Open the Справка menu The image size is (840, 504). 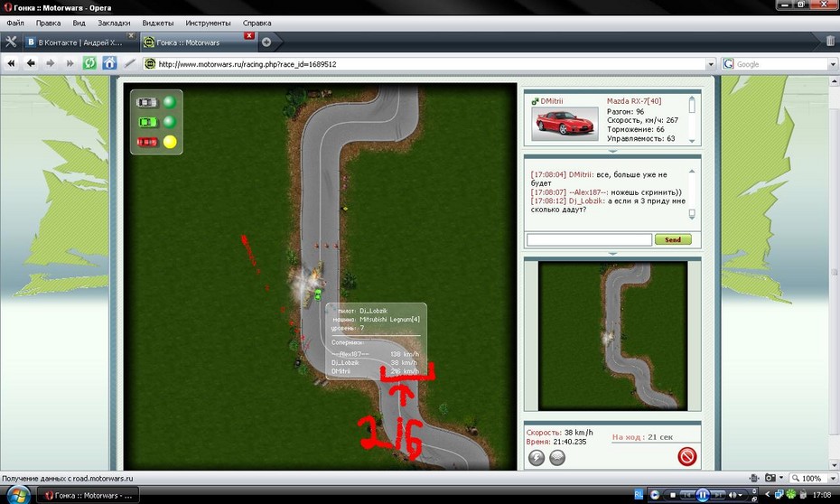click(257, 23)
